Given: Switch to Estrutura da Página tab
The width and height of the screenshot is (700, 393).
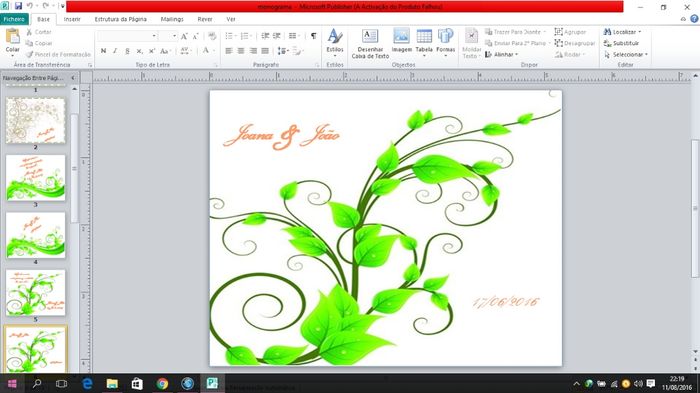Looking at the screenshot, I should pos(121,19).
